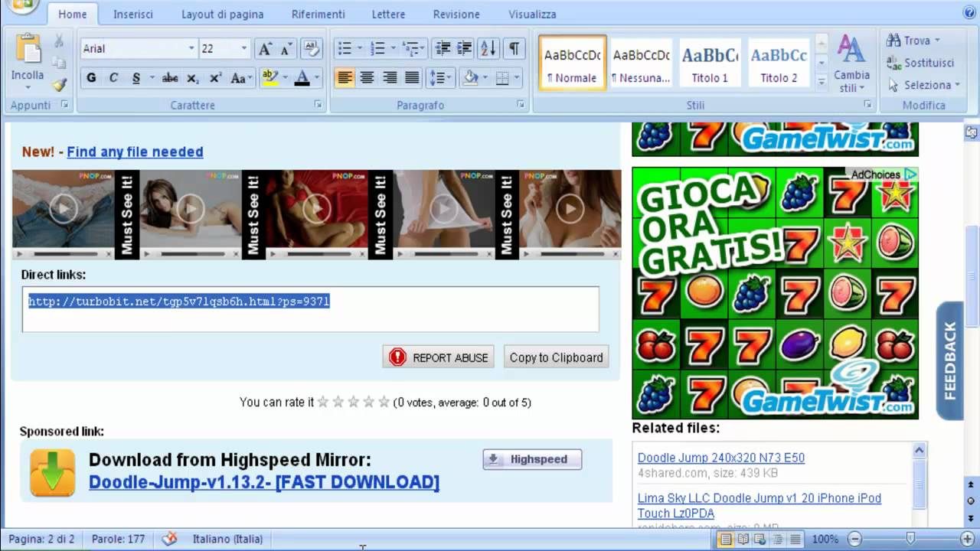Open the Paragrafo dialog launcher

click(x=521, y=105)
